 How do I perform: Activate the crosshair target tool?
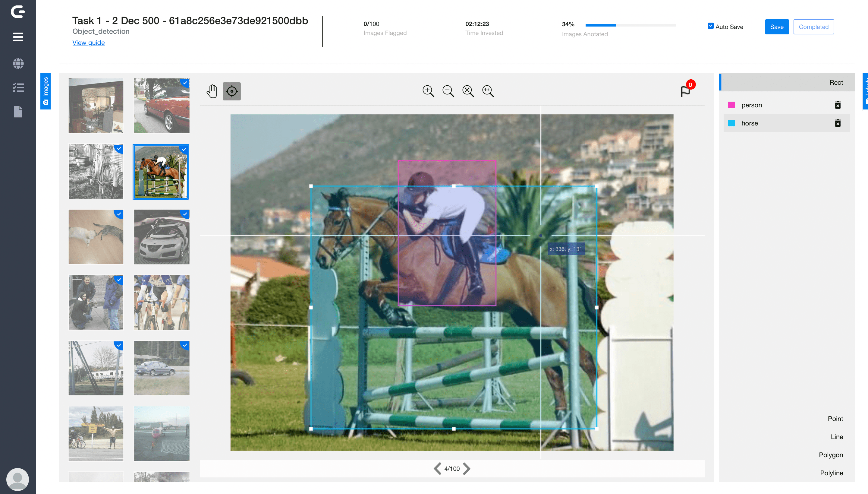pyautogui.click(x=231, y=91)
